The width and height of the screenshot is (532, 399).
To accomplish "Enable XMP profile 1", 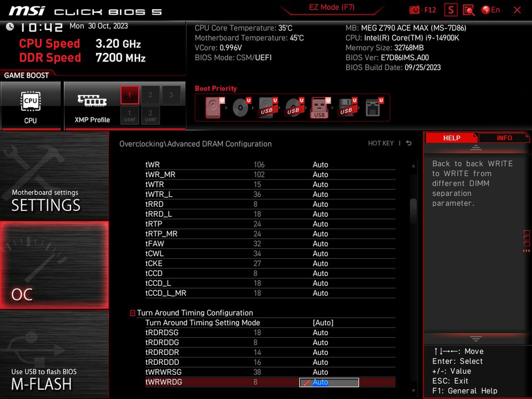I will 130,95.
